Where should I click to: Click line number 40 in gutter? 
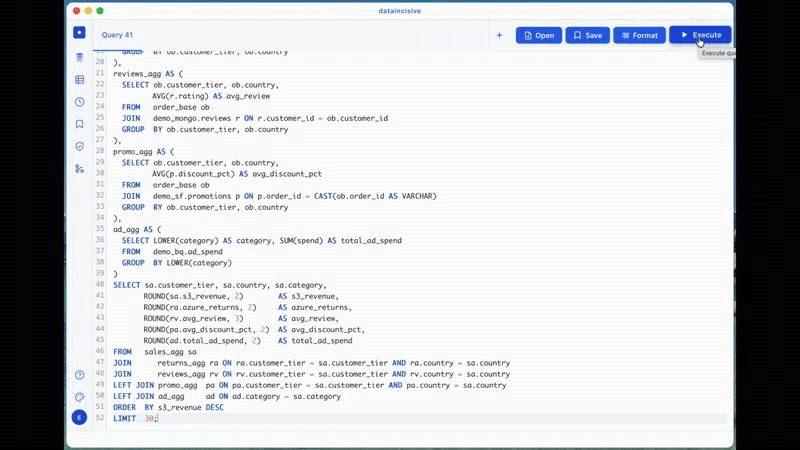pos(99,285)
